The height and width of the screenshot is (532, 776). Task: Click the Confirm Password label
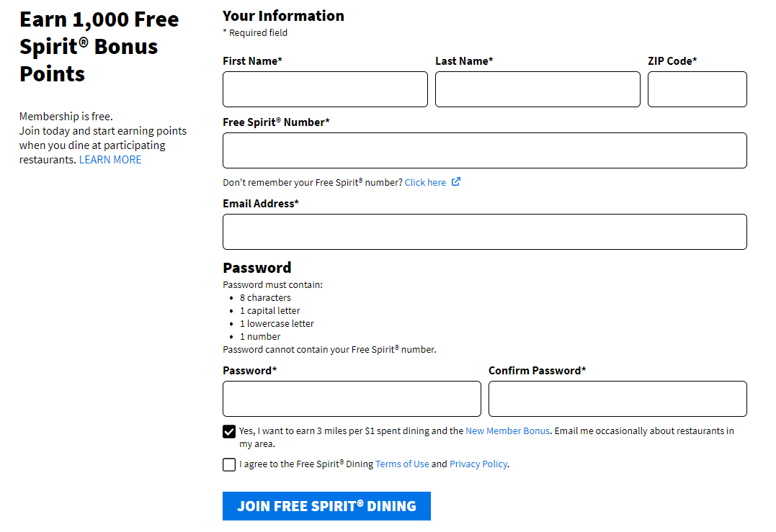click(538, 371)
